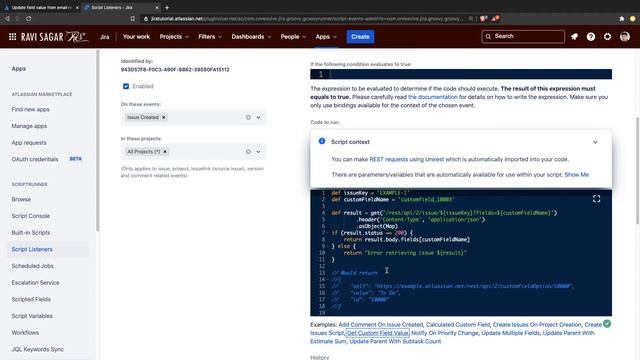Open the REST requests link
Viewport: 640px width, 360px height.
point(389,159)
